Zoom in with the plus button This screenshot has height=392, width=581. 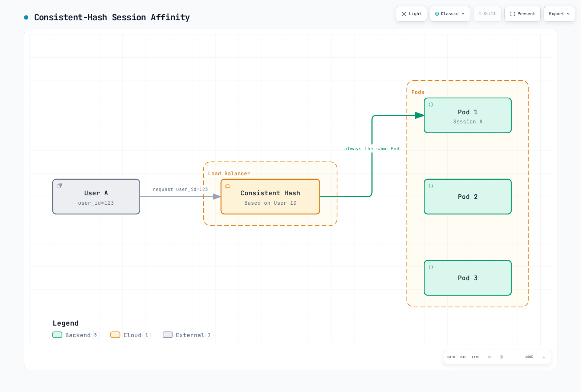pos(544,357)
